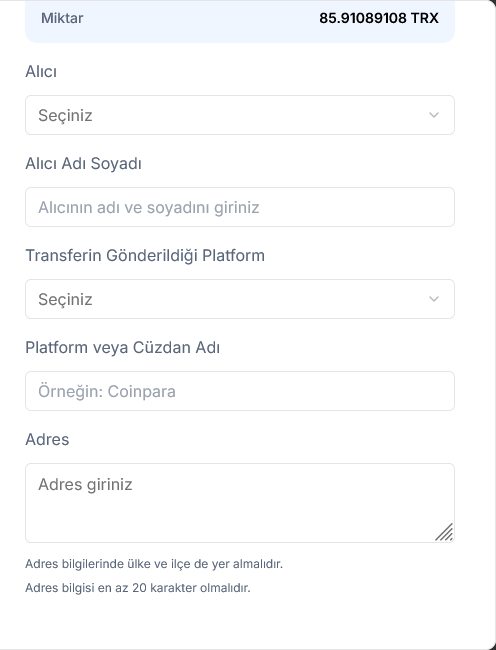496x650 pixels.
Task: Click the Platform veya Cüzdan Adı label
Action: pyautogui.click(x=123, y=347)
